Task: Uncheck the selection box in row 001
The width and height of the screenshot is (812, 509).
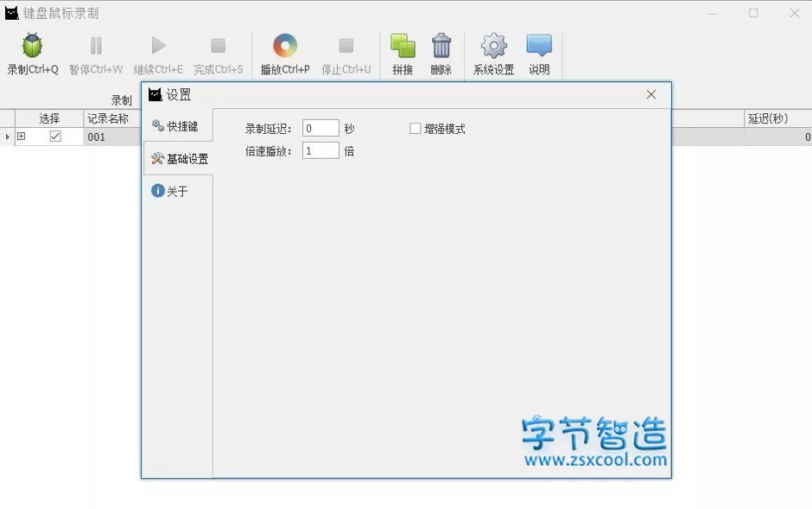Action: tap(55, 137)
